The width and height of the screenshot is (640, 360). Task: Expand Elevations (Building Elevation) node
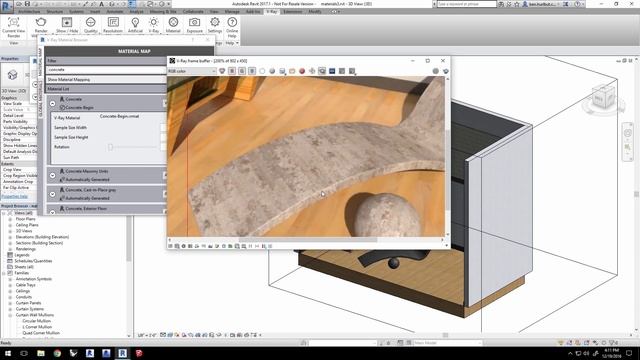pyautogui.click(x=10, y=237)
